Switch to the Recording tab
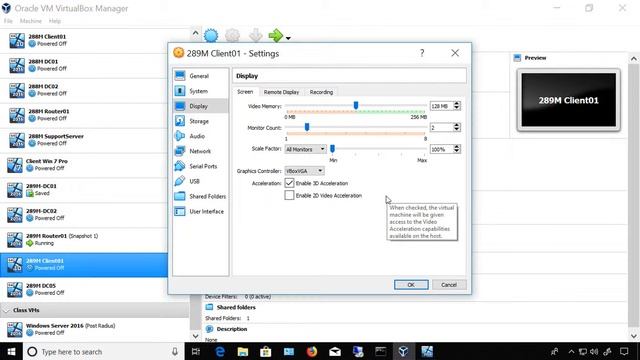 (321, 92)
